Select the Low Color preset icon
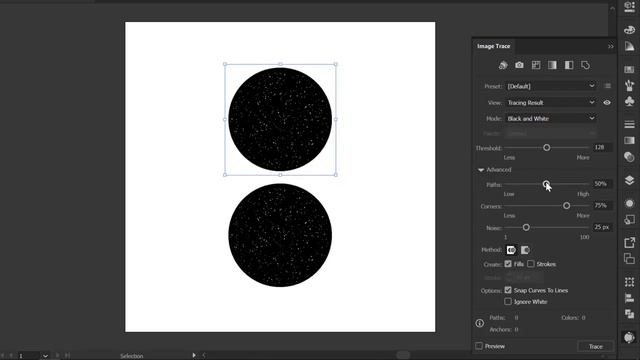Viewport: 640px width, 360px height. [x=536, y=65]
